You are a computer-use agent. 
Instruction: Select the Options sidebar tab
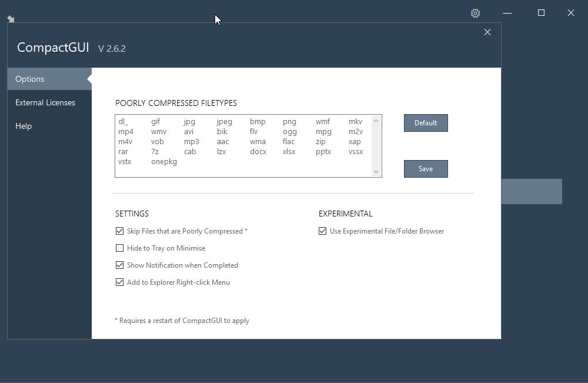49,79
